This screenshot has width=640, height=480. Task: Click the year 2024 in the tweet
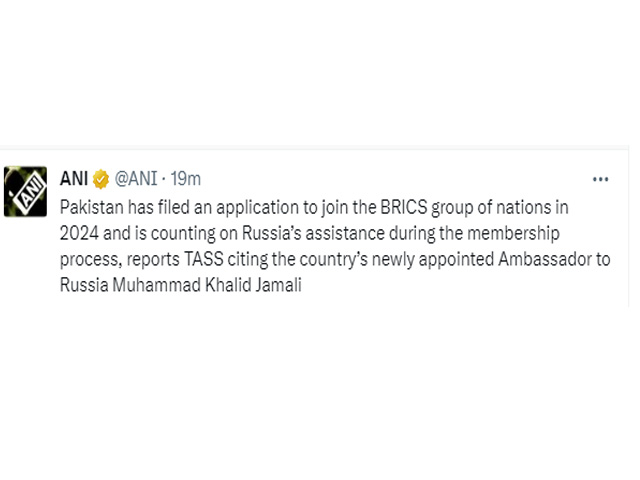(79, 233)
